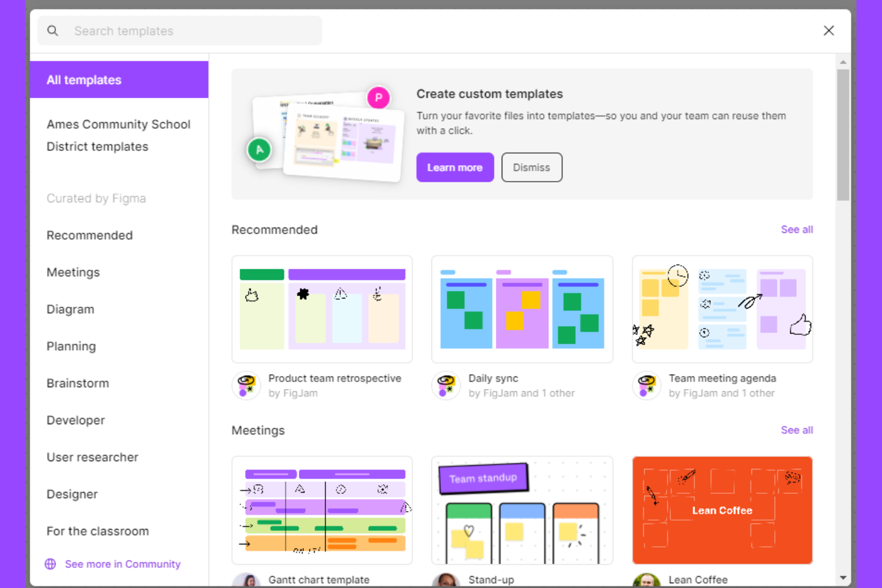Screen dimensions: 882x588
Task: Click the Meetings section heading
Action: [x=258, y=430]
